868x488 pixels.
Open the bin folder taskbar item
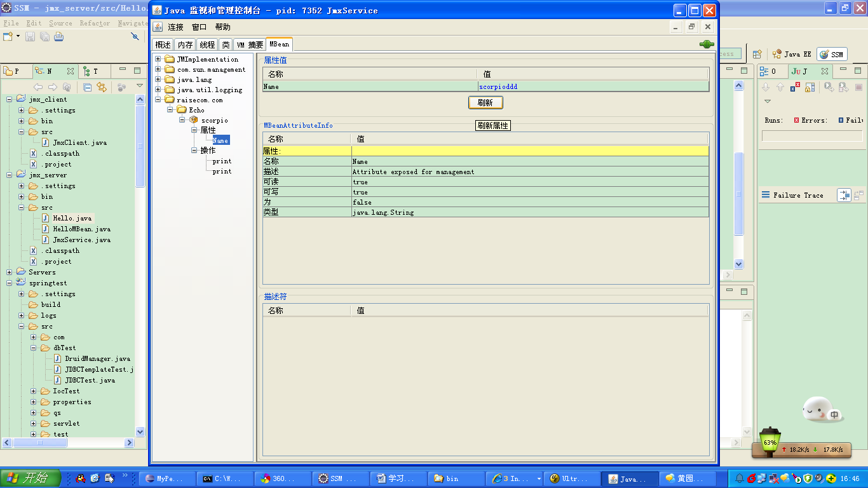(455, 478)
